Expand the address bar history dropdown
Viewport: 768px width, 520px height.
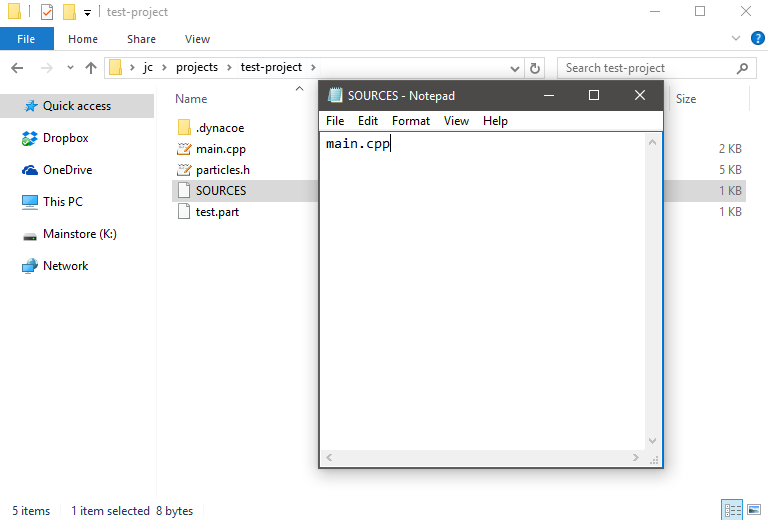515,68
